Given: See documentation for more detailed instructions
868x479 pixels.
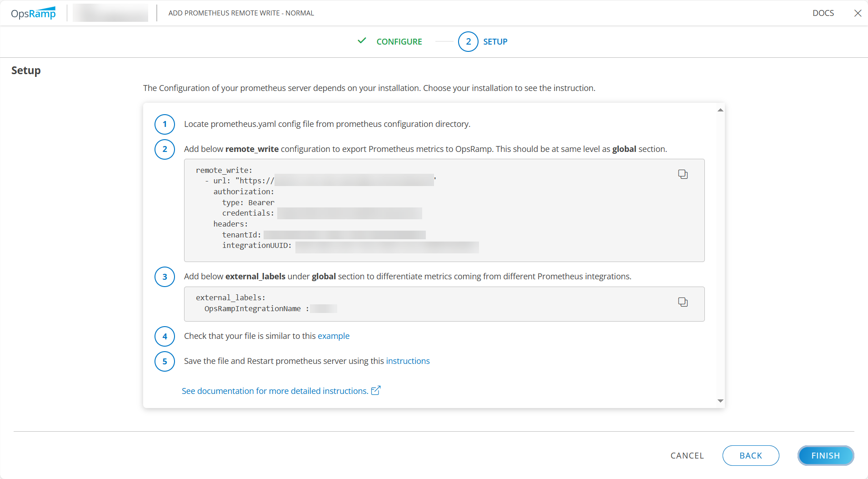Looking at the screenshot, I should click(x=275, y=391).
